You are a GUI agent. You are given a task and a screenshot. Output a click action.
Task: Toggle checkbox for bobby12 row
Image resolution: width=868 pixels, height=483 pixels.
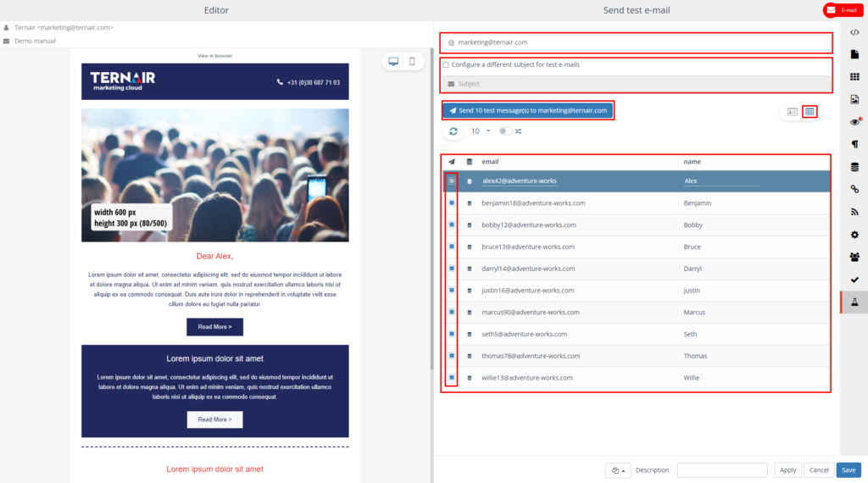click(452, 225)
